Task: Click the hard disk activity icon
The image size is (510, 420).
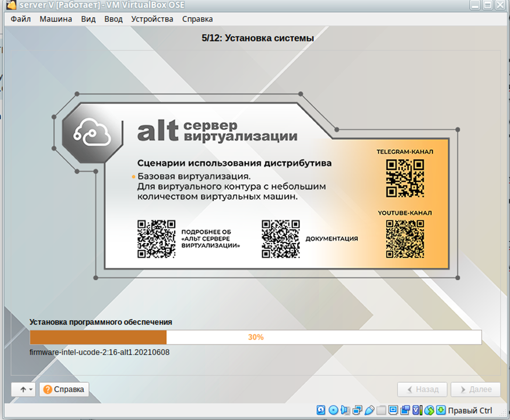Action: click(x=321, y=410)
